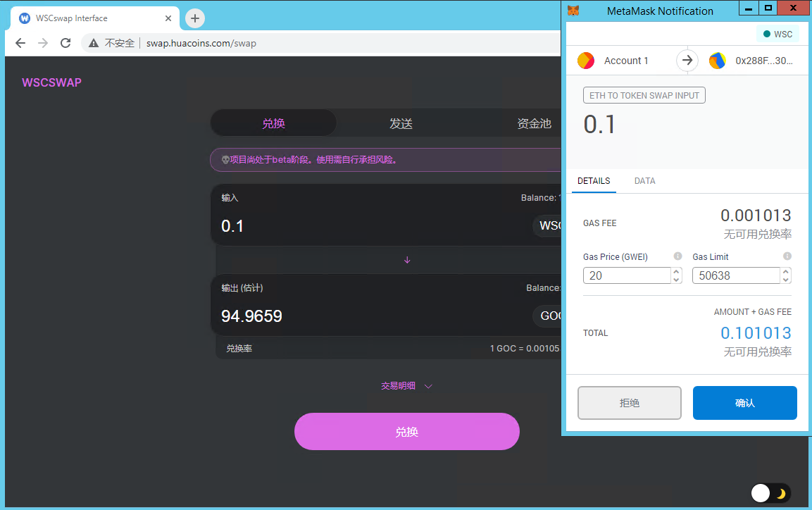
Task: Click the ETH TO TOKEN SWAP INPUT label
Action: [644, 95]
